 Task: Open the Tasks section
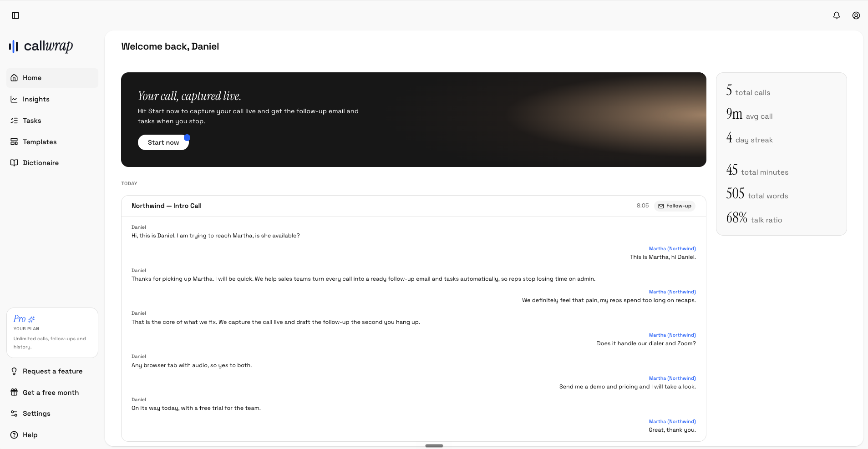coord(52,121)
